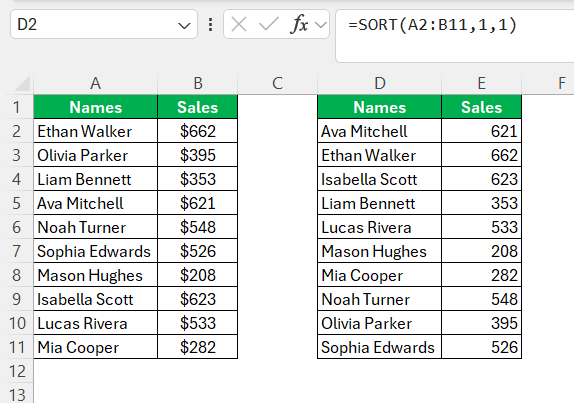Image resolution: width=574 pixels, height=403 pixels.
Task: Open the Insert Function fx icon
Action: [299, 25]
